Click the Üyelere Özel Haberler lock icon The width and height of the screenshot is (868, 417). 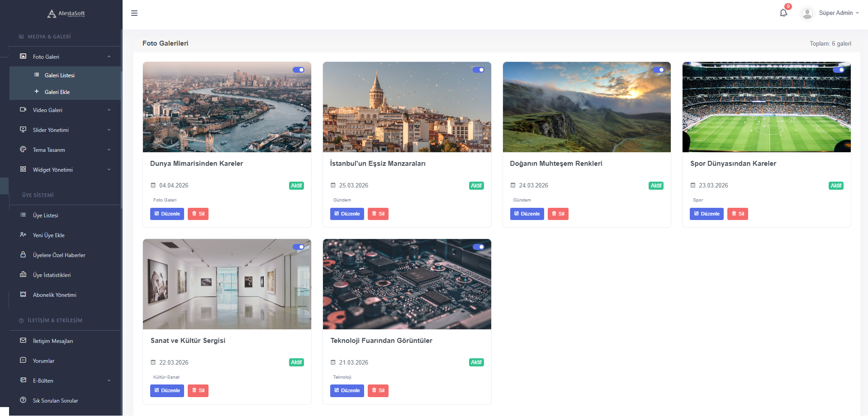click(23, 255)
